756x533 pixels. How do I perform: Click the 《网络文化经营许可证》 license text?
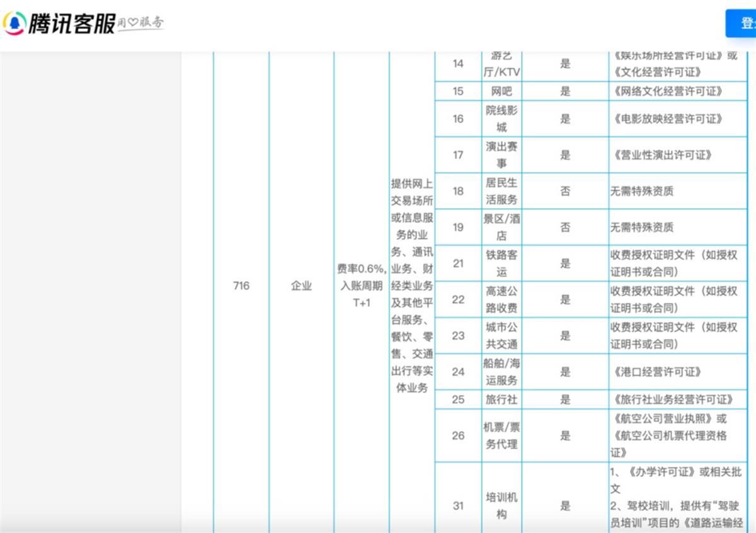[x=667, y=91]
